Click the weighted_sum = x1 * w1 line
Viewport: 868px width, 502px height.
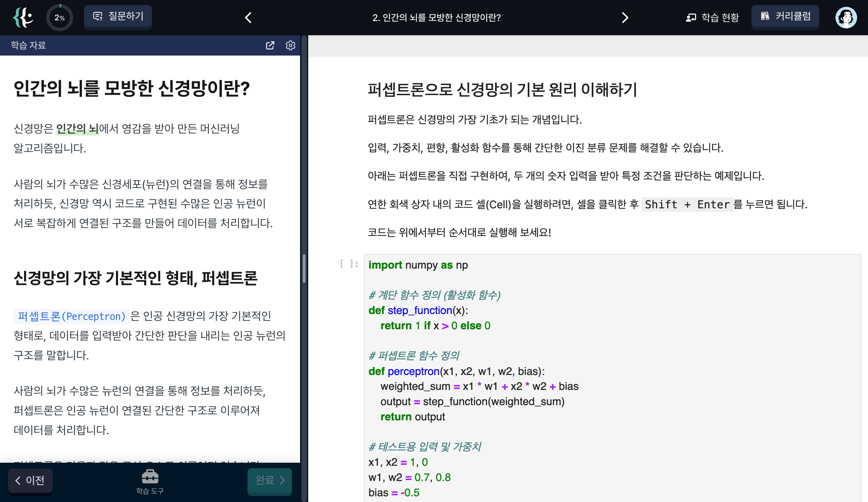point(479,386)
